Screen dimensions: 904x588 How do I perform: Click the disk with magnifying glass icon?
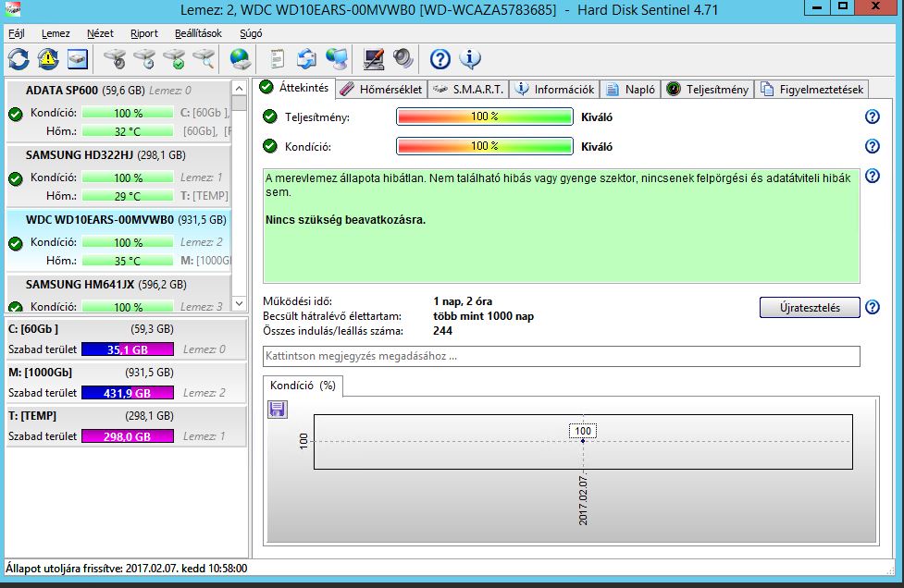coord(204,59)
